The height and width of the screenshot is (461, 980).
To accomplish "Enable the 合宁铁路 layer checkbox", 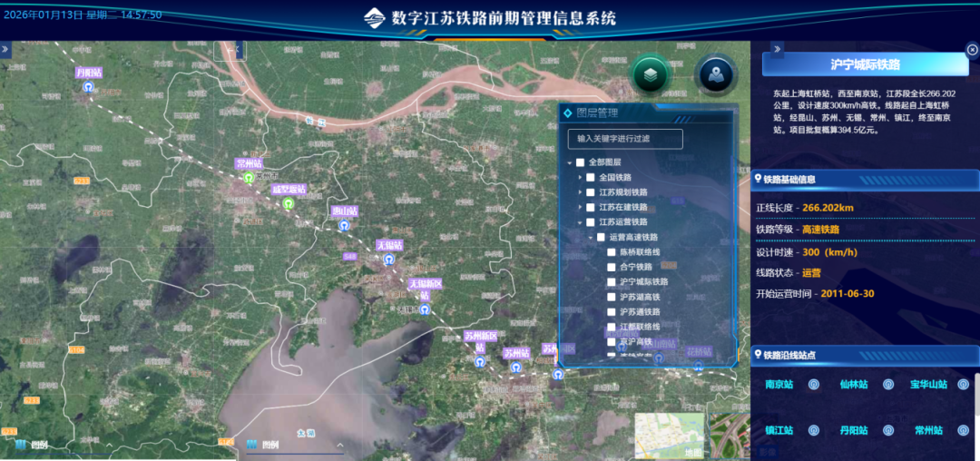I will point(612,268).
